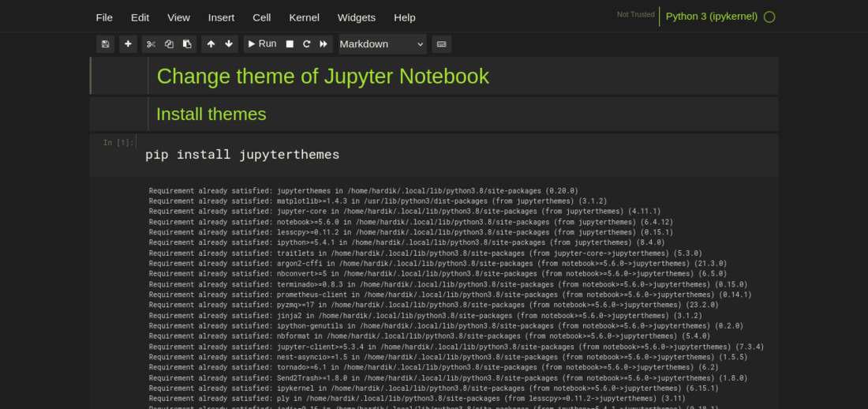The width and height of the screenshot is (868, 409).
Task: Click the output line mentioning notebook>=5.6.0 in /home
Action: [x=411, y=222]
